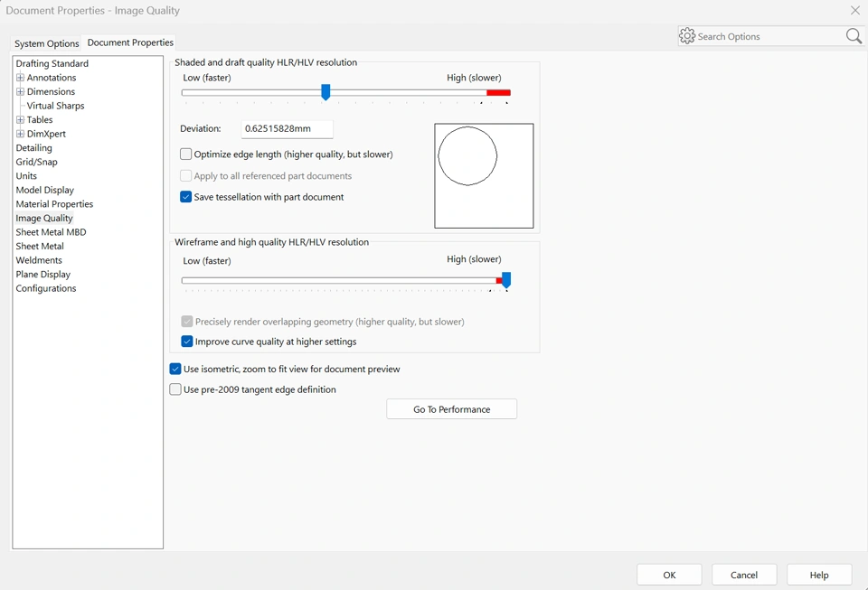Uncheck Save tessellation with part document

pos(186,197)
